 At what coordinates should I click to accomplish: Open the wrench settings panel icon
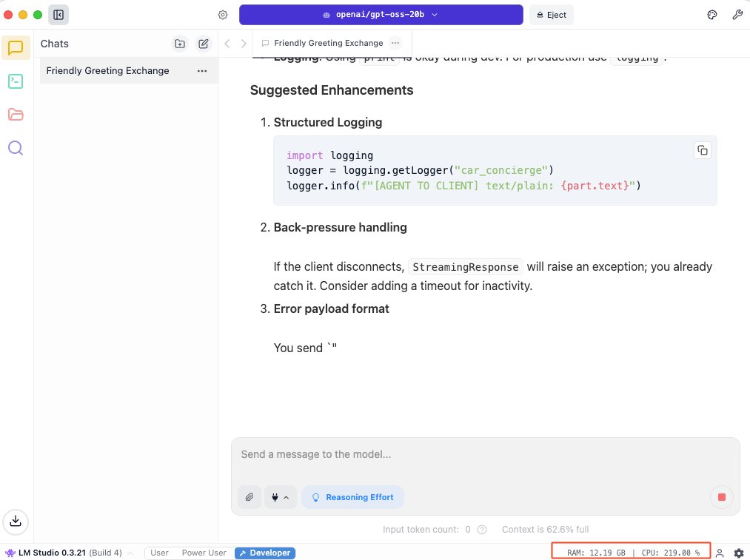click(x=737, y=15)
